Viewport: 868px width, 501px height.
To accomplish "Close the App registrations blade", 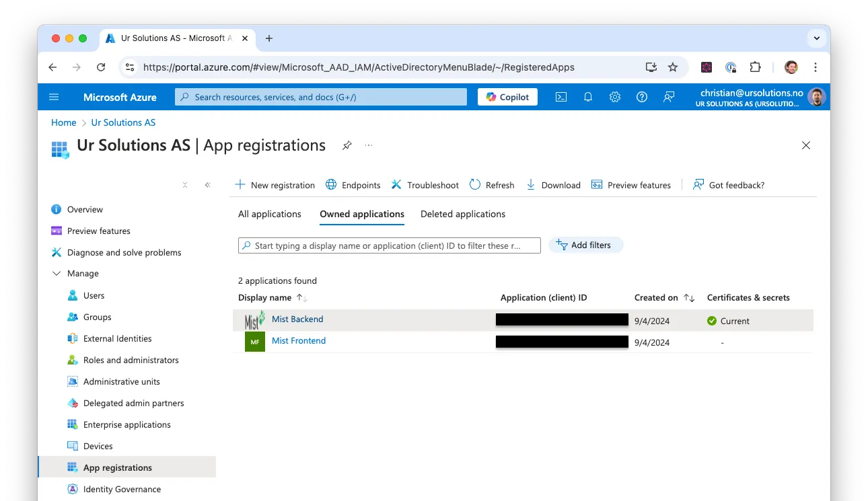I will pos(806,145).
